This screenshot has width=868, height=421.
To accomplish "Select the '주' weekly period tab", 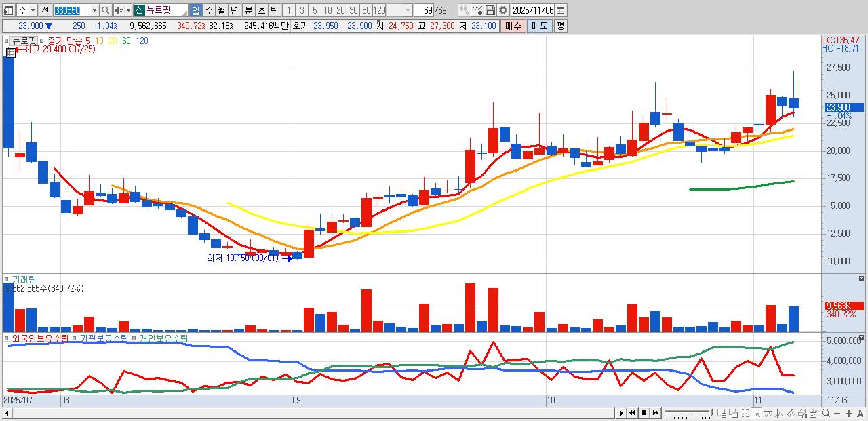I will 208,10.
